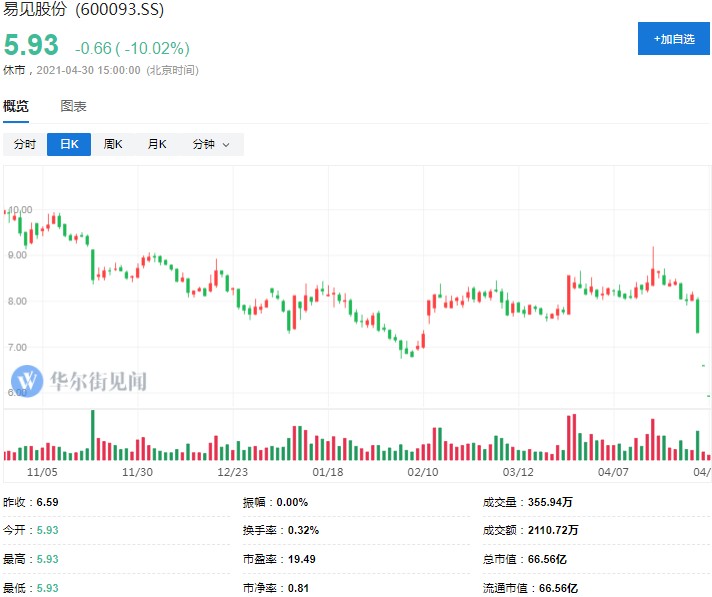Viewport: 712px width, 597px height.
Task: Expand the 分钟 minute interval dropdown
Action: point(210,144)
